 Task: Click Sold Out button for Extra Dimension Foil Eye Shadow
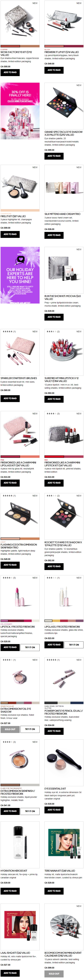[10, 729]
